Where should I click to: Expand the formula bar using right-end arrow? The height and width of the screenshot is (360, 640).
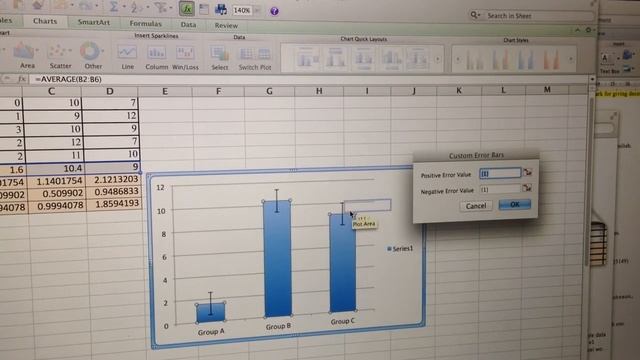point(592,79)
